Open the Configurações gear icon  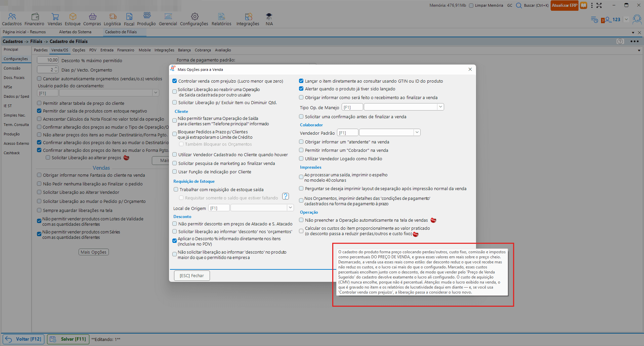click(195, 16)
